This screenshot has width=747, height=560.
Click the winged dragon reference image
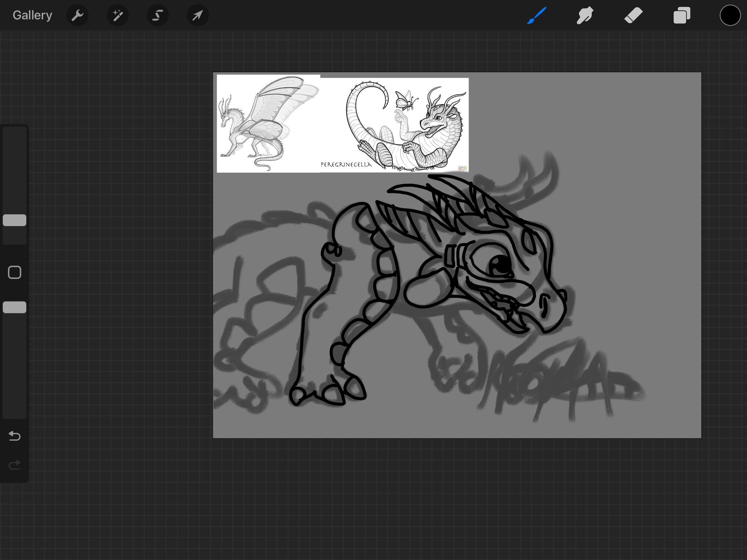[268, 123]
